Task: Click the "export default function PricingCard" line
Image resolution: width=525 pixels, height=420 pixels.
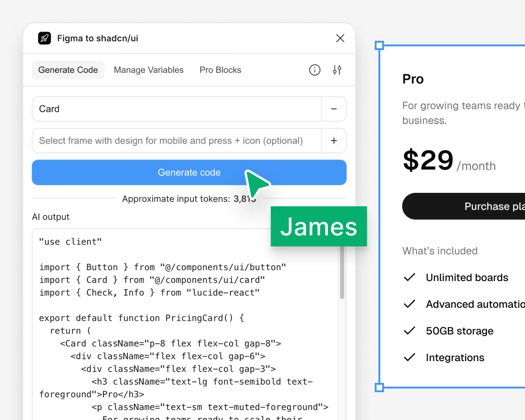Action: click(x=141, y=318)
